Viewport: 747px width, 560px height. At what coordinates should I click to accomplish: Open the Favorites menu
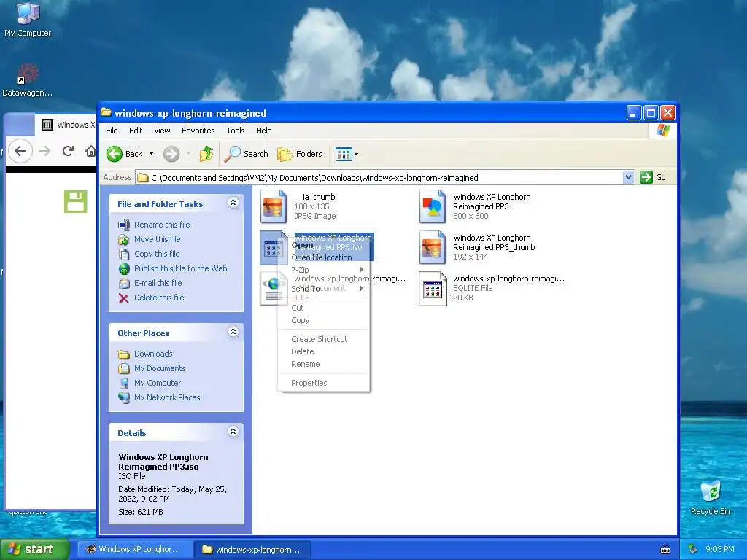(x=198, y=131)
